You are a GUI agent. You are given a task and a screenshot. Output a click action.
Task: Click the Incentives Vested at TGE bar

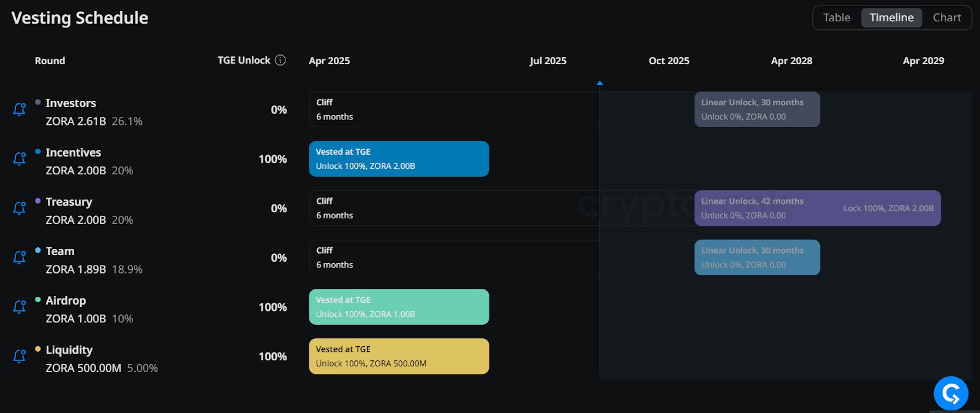(399, 159)
